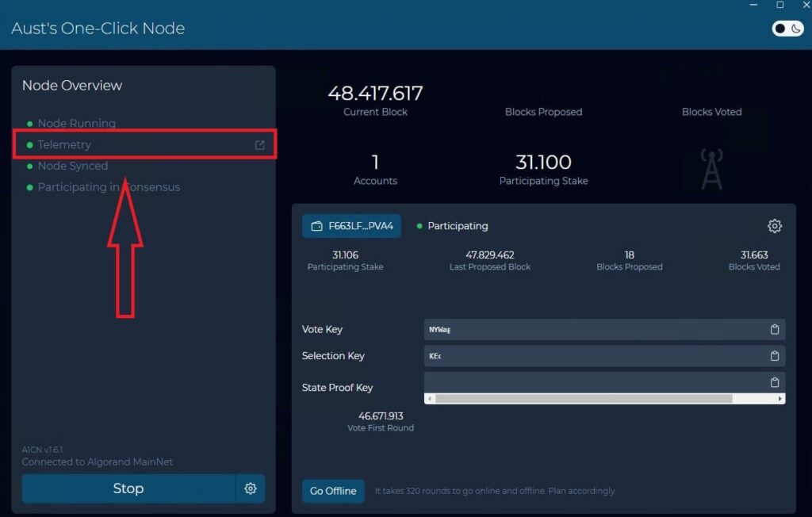812x517 pixels.
Task: Click left arrow of key scrollbar
Action: tap(430, 399)
